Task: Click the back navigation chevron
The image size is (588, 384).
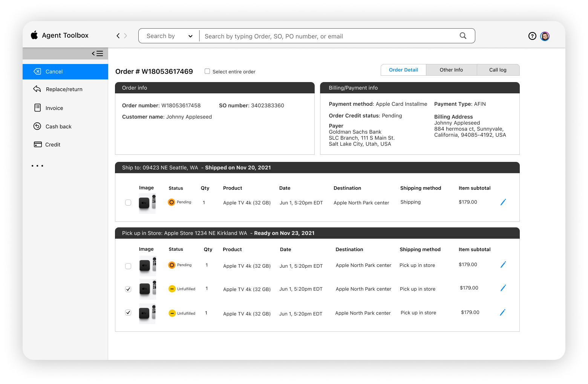Action: [x=118, y=35]
